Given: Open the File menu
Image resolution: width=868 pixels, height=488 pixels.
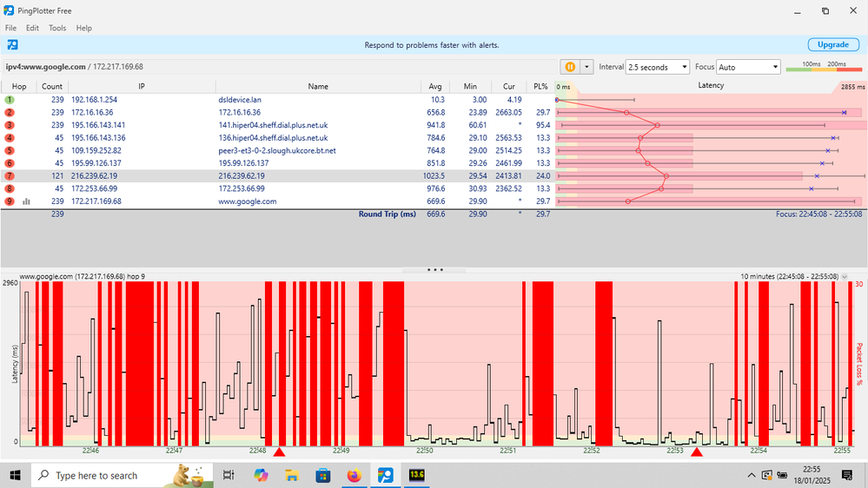Looking at the screenshot, I should pos(11,28).
